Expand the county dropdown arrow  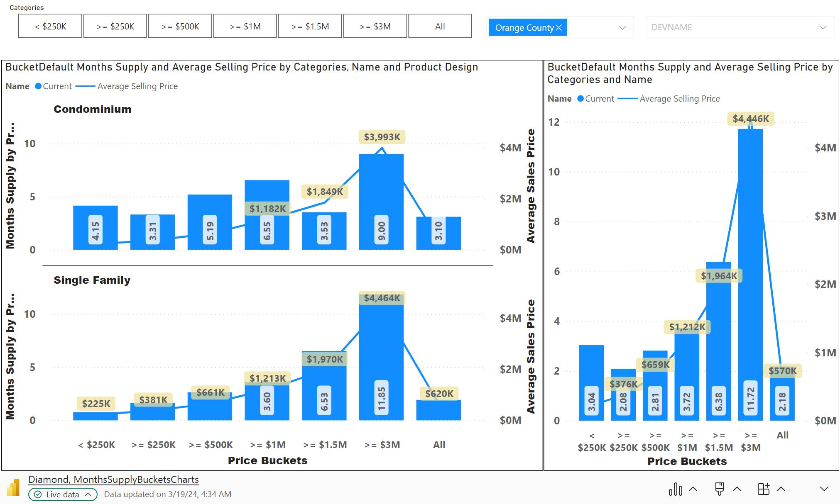[622, 28]
